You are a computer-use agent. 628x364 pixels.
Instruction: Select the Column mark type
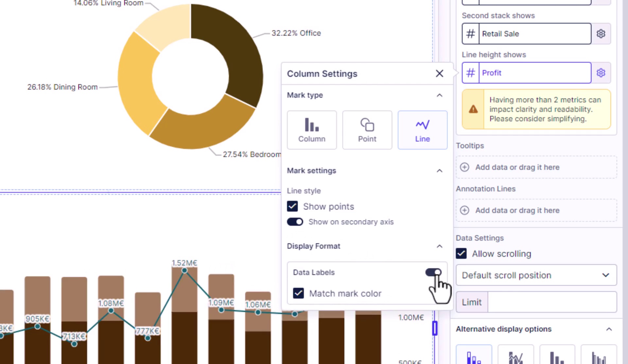(311, 130)
